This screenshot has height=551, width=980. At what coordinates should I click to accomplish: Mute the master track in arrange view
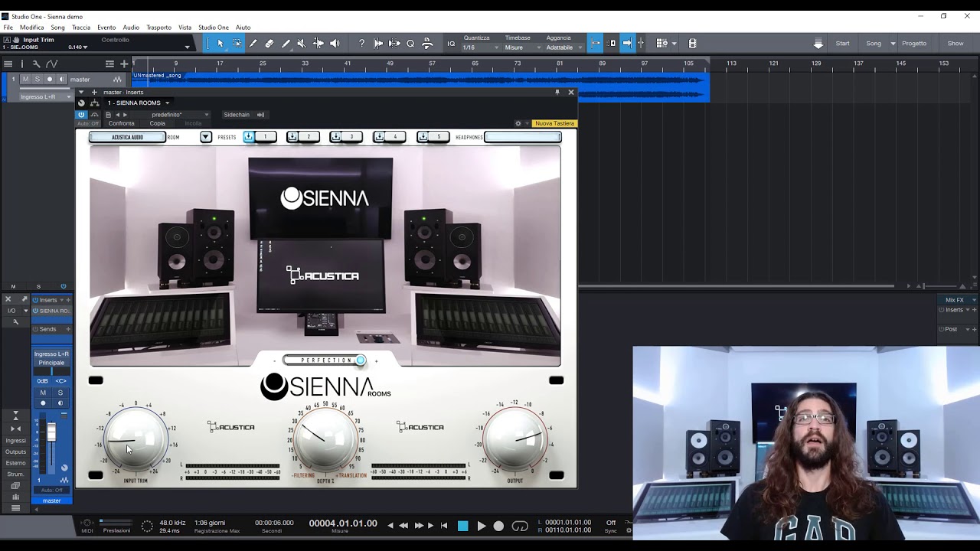(25, 79)
